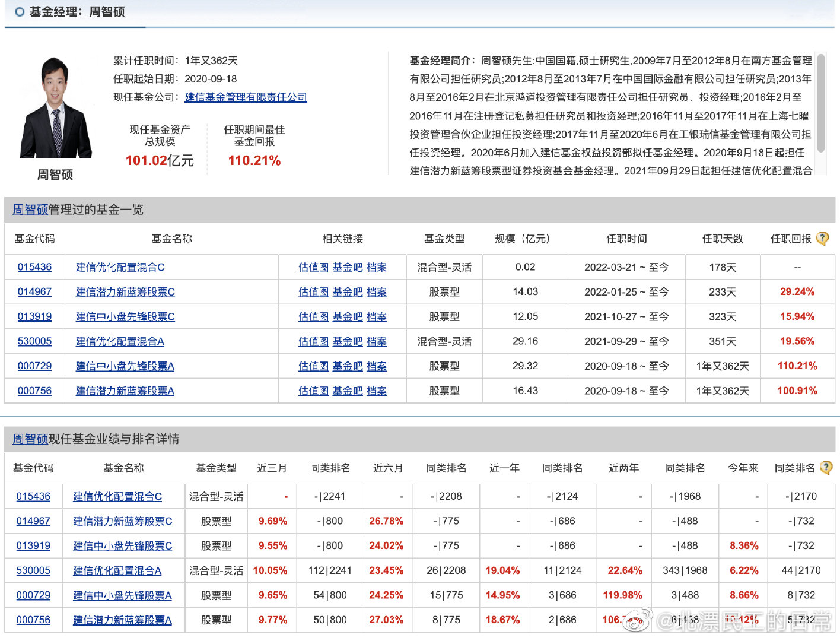Open 估值图 for 建信优化配置混合A
The image size is (840, 641).
coord(313,341)
